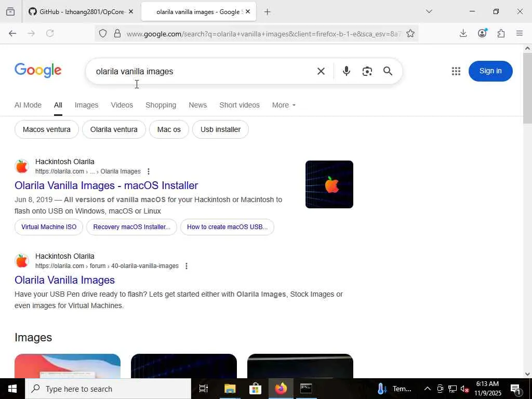The image size is (532, 399).
Task: Open Firefox extensions puzzle icon
Action: pos(501,33)
